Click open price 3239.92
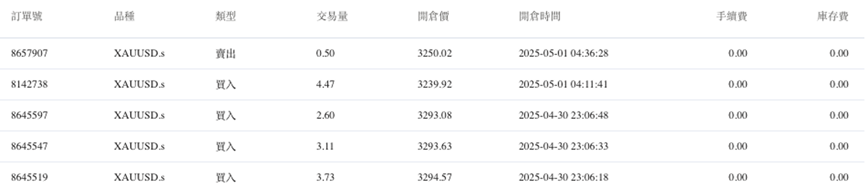The width and height of the screenshot is (868, 188). pyautogui.click(x=434, y=84)
